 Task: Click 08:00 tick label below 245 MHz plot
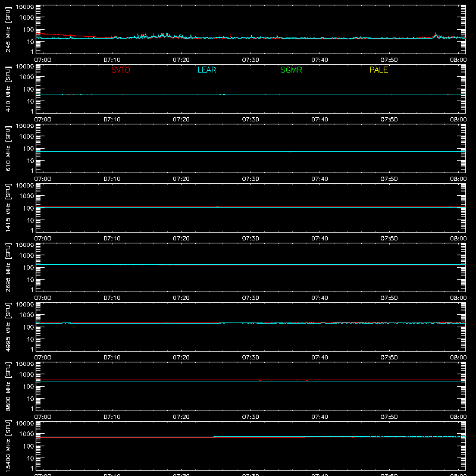tap(458, 60)
